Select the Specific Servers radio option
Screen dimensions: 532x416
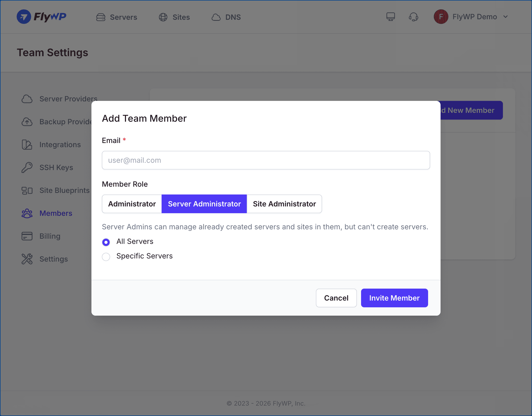click(x=106, y=257)
